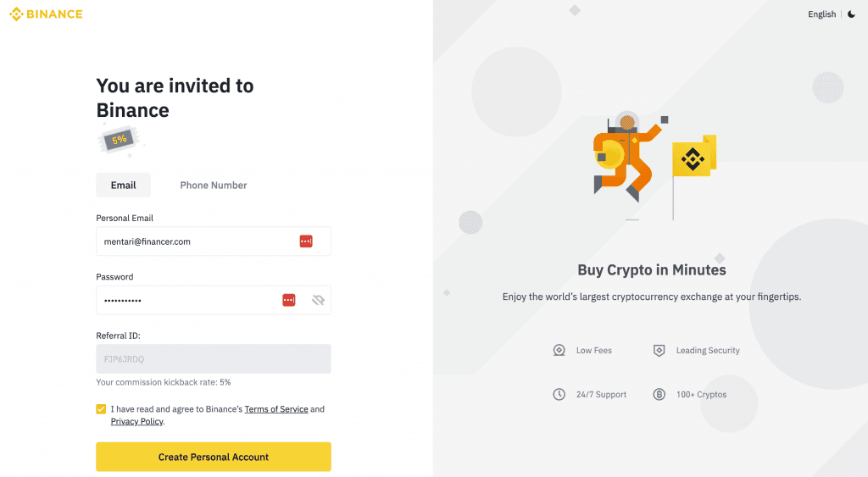The height and width of the screenshot is (477, 868).
Task: Toggle dark mode moon icon
Action: [852, 14]
